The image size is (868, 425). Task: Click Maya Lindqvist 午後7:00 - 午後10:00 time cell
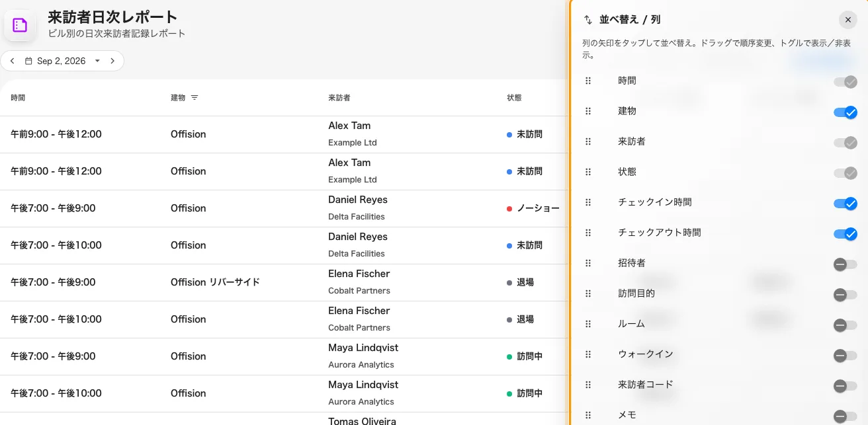click(x=56, y=393)
